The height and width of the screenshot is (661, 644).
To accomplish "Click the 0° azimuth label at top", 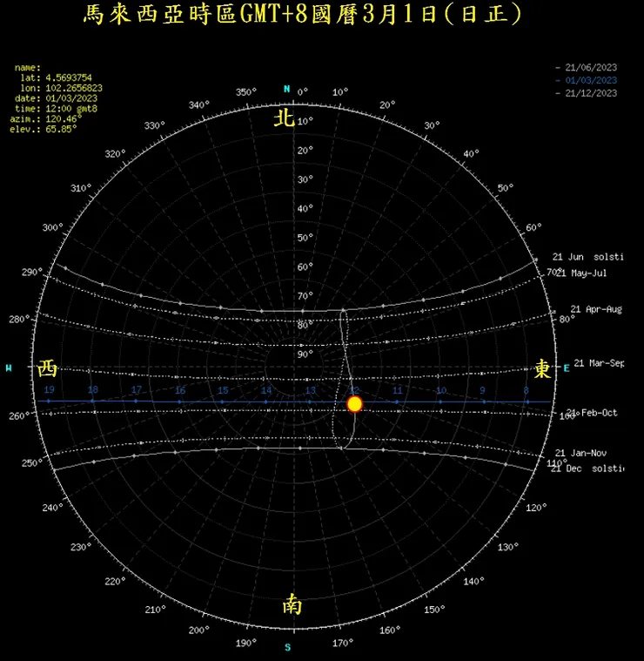I will point(302,92).
